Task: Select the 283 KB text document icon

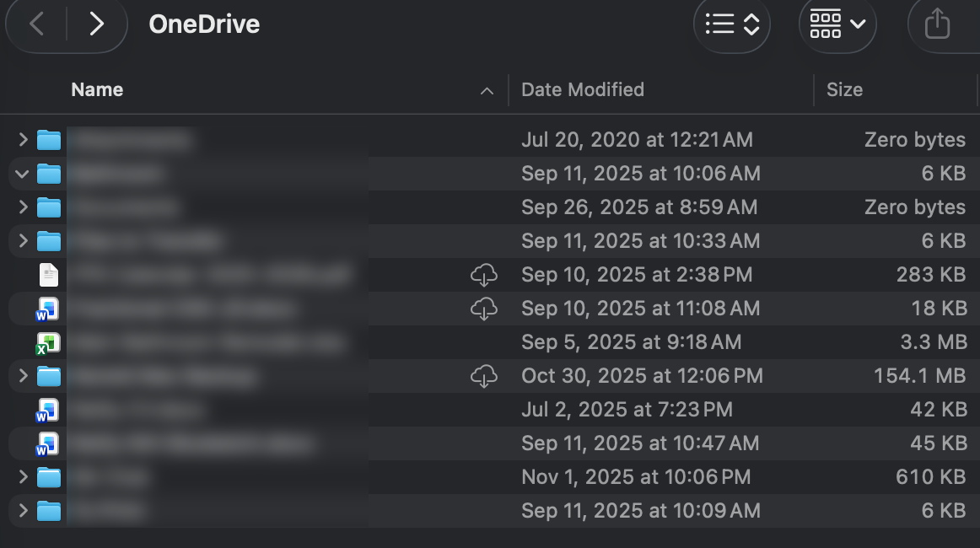Action: tap(49, 275)
